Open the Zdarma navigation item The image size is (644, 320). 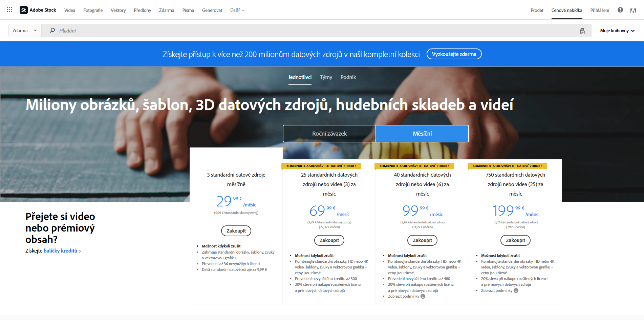coord(167,10)
